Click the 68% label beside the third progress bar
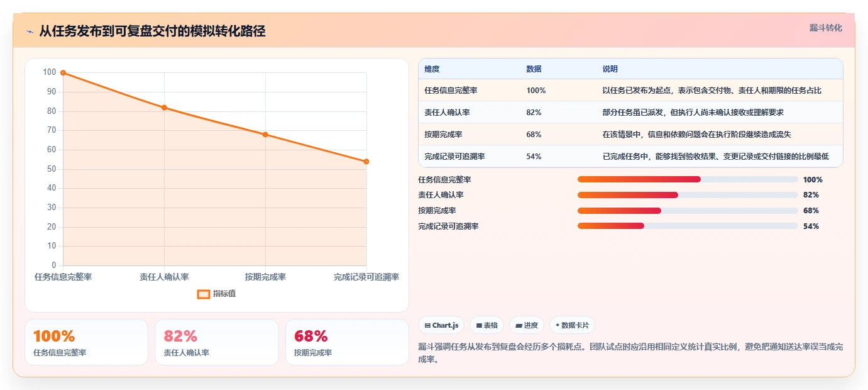Image resolution: width=868 pixels, height=390 pixels. (x=811, y=211)
